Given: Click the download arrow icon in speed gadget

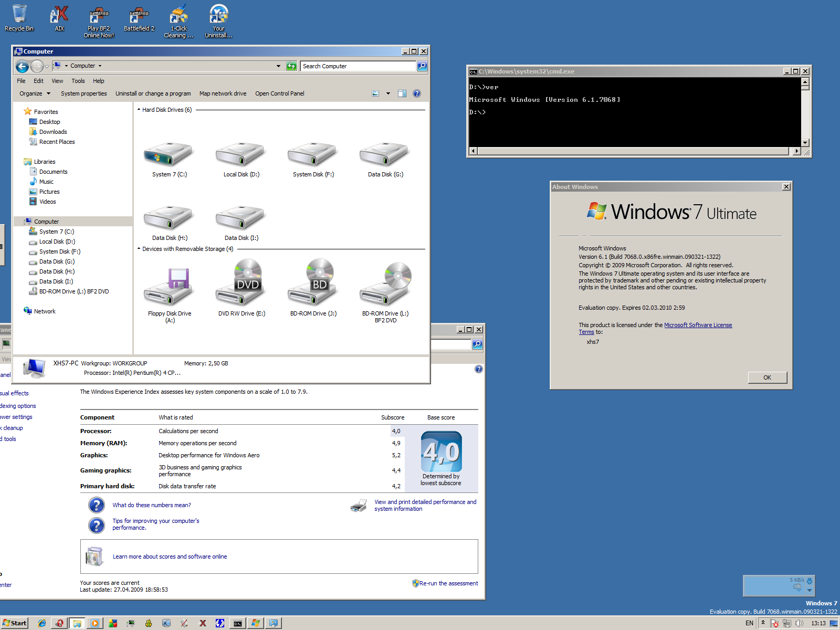Looking at the screenshot, I should tap(810, 581).
